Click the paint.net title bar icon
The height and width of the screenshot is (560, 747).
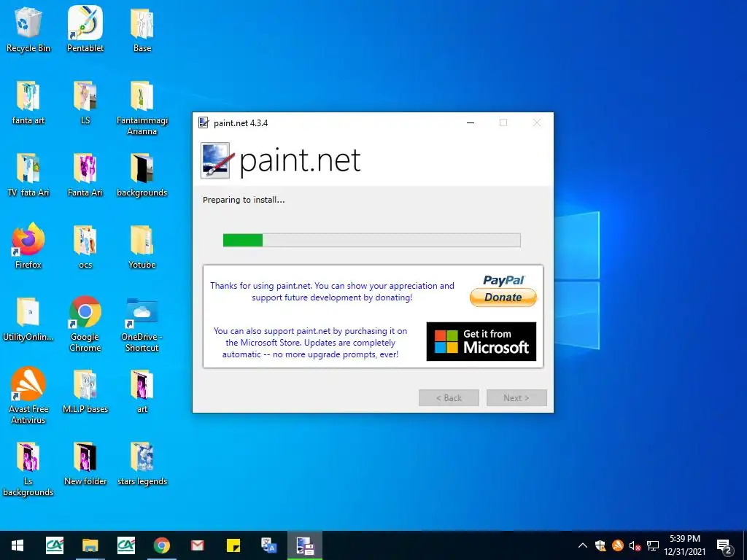point(204,122)
